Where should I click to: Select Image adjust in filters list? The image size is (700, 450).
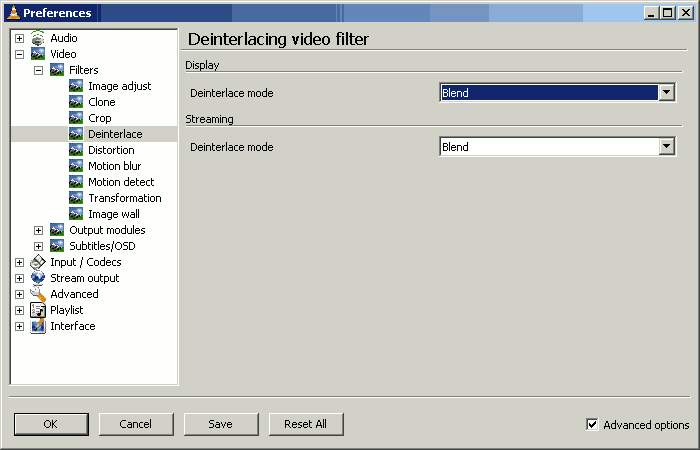119,86
